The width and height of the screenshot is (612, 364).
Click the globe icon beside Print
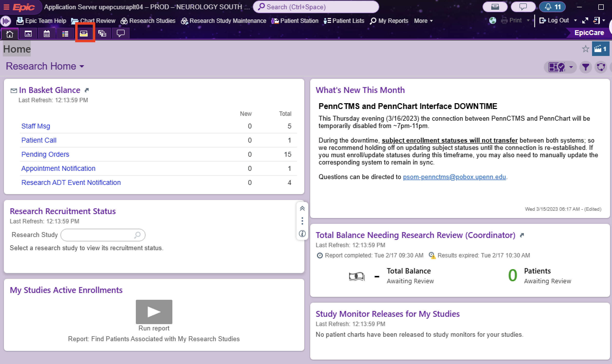(492, 20)
